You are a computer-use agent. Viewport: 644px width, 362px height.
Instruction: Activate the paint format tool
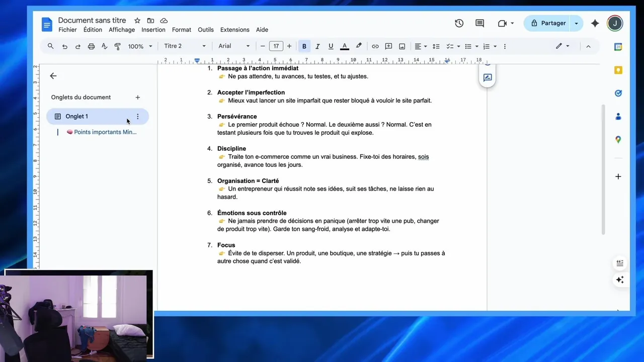click(117, 46)
